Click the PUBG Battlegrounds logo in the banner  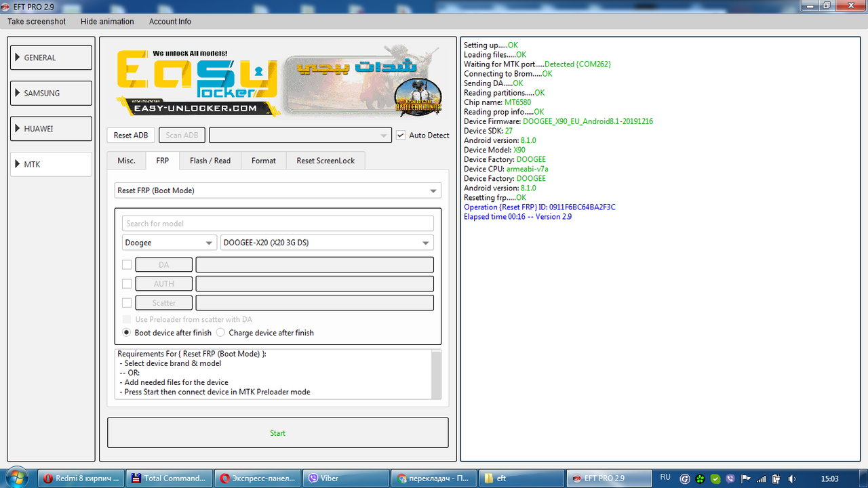point(418,96)
